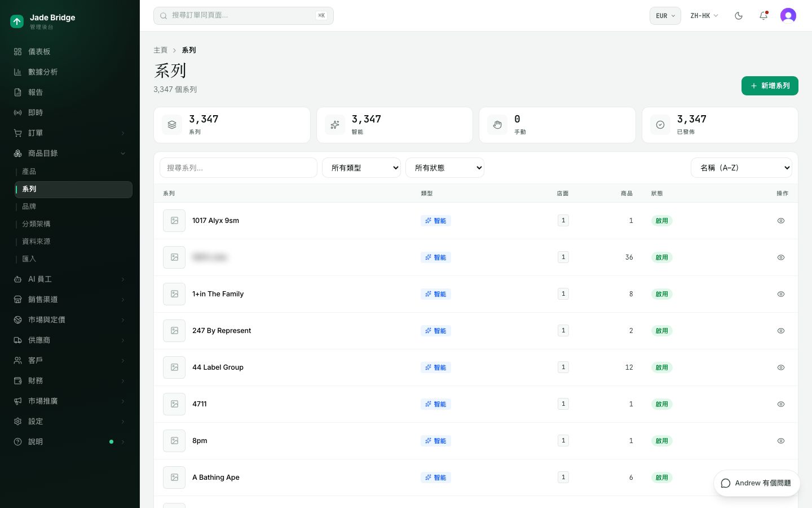Click the 銷售渠道 store icon
This screenshot has height=508, width=812.
point(18,299)
